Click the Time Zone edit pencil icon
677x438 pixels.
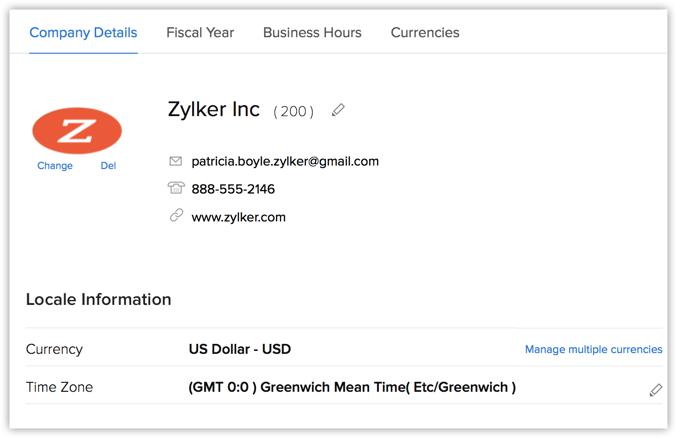[655, 390]
